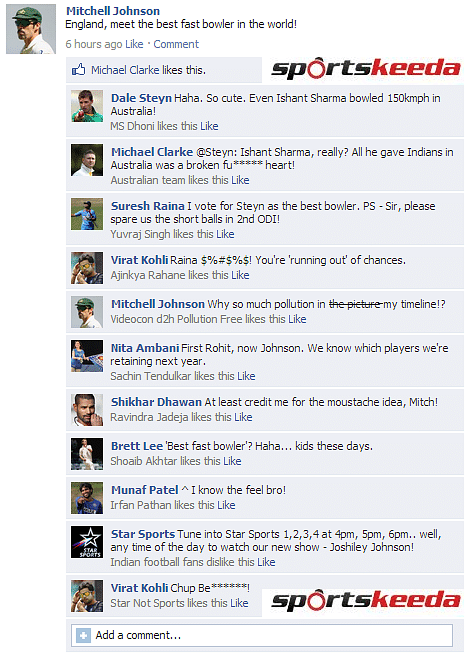Viewport: 468px width, 659px height.
Task: Click Comment link under main post
Action: tap(176, 44)
